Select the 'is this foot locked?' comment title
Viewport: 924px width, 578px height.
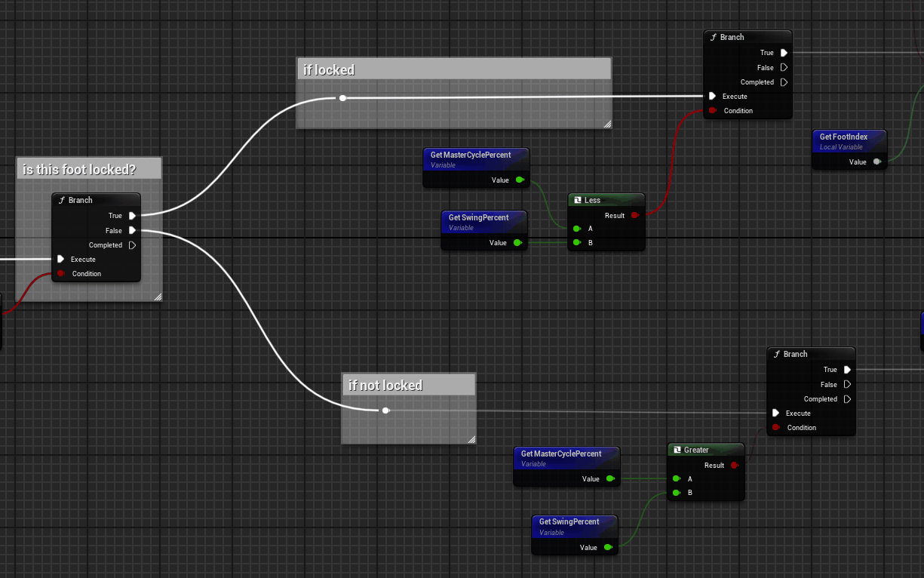[79, 169]
